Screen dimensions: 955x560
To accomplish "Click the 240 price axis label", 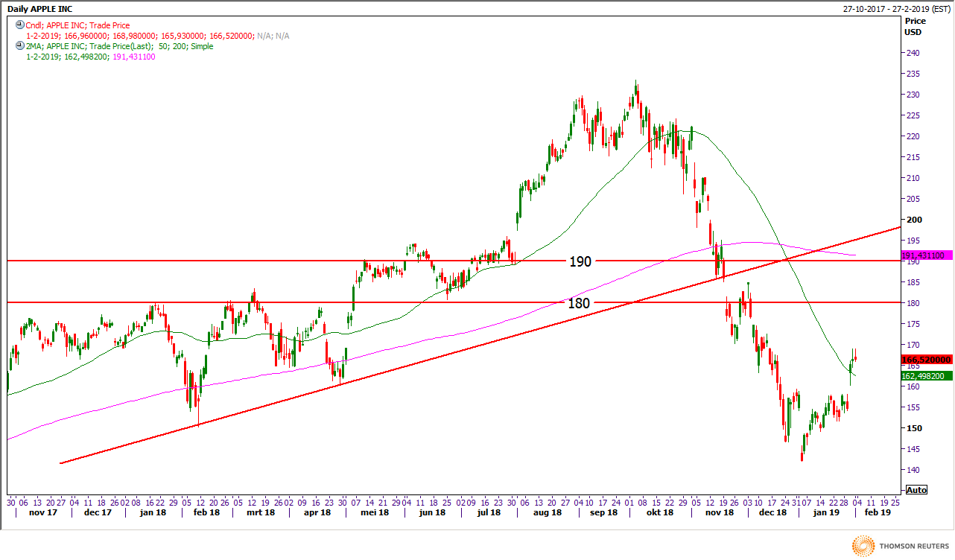I will [913, 53].
